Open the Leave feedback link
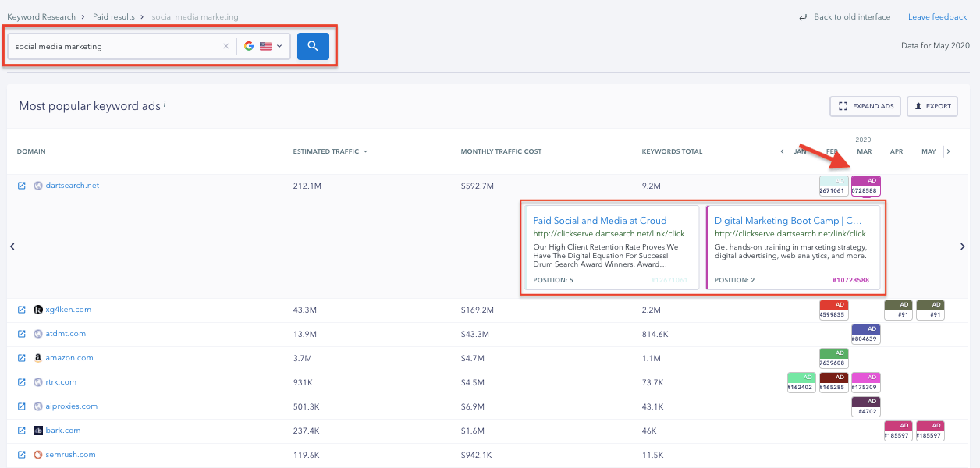Image resolution: width=980 pixels, height=468 pixels. (937, 17)
